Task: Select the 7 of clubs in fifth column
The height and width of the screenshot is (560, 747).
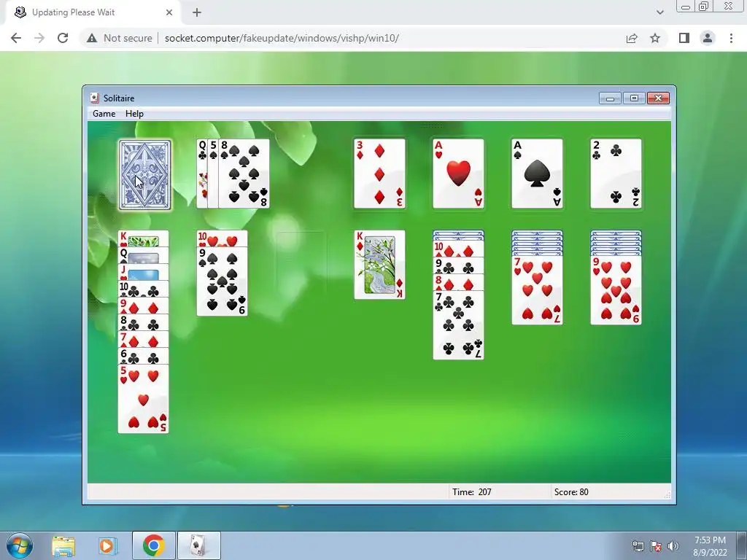Action: pos(458,325)
